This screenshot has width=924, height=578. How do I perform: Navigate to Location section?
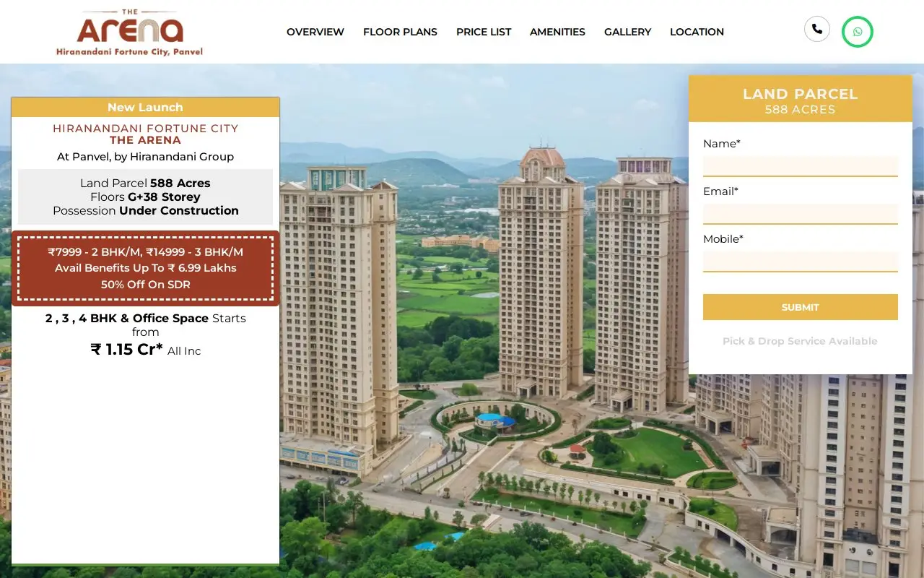point(697,32)
